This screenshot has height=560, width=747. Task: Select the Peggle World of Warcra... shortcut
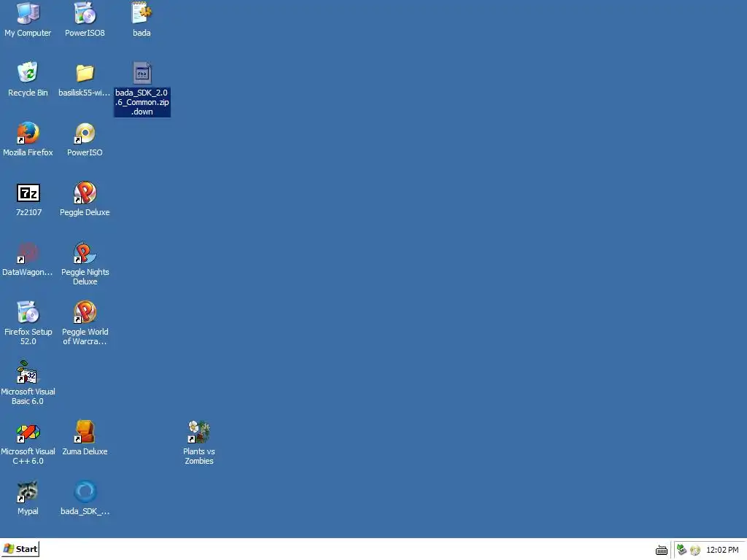tap(85, 312)
